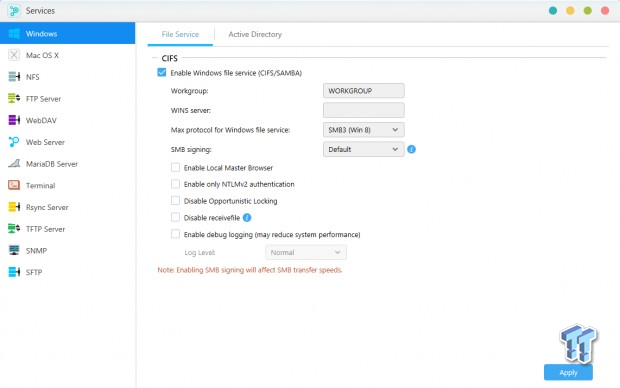Open FTP Server settings
The height and width of the screenshot is (388, 620).
[x=68, y=98]
